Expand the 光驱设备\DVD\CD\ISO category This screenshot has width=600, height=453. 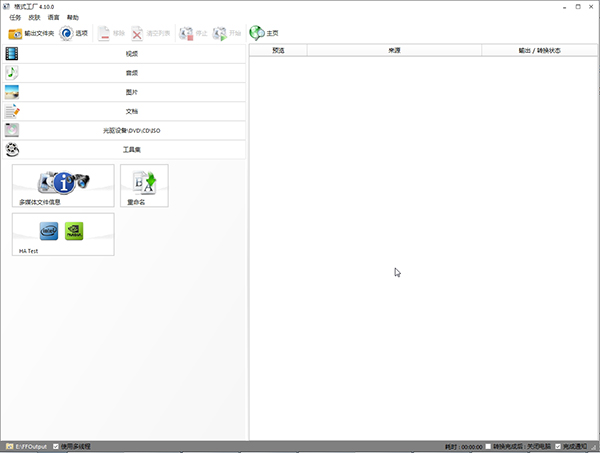tap(124, 130)
